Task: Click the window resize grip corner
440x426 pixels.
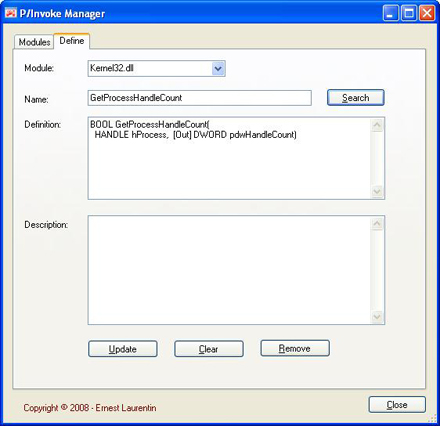Action: (x=432, y=418)
